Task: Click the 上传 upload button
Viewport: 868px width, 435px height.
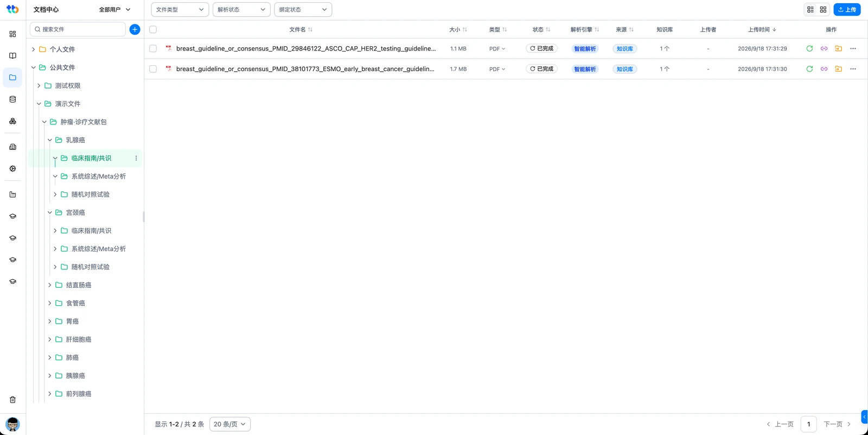Action: [847, 10]
